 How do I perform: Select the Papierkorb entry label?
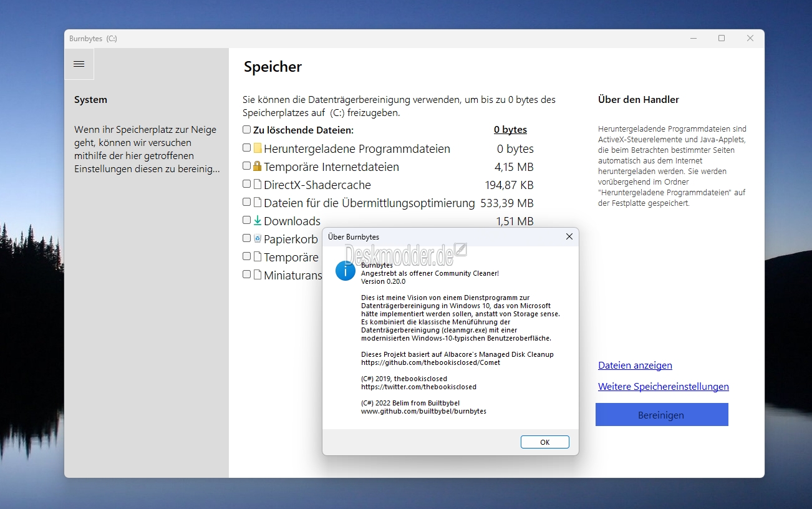point(291,240)
